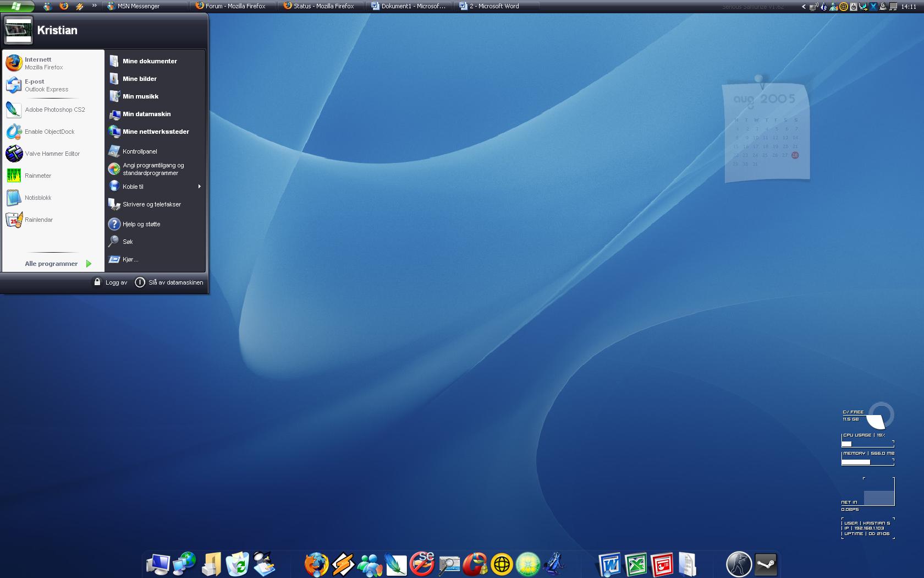
Task: Open Min datamaskin
Action: [156, 114]
